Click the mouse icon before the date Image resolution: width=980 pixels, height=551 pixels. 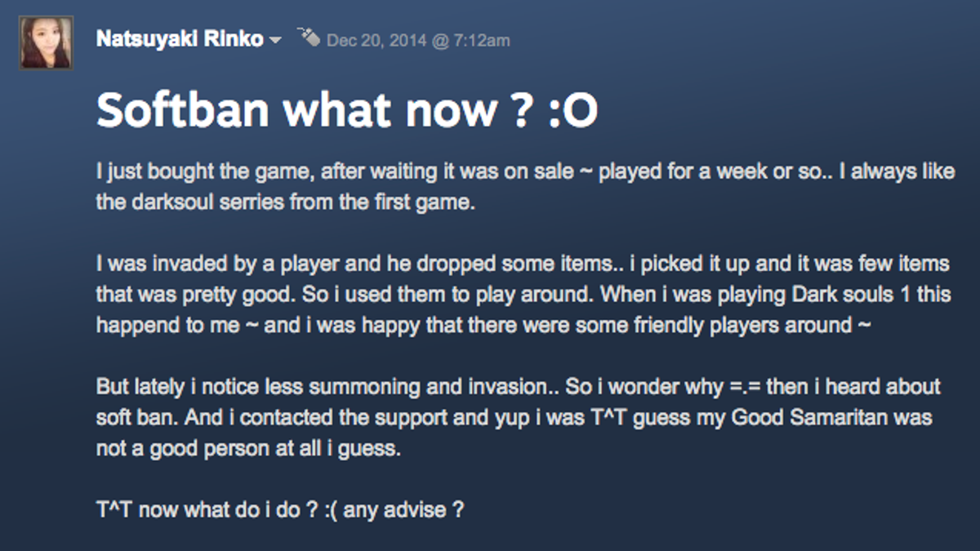[x=309, y=37]
